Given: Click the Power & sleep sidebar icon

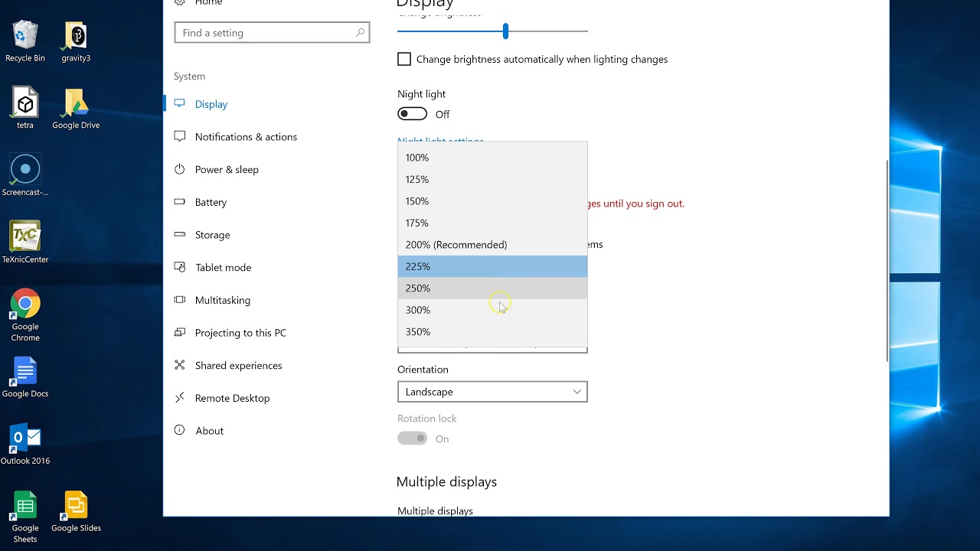Looking at the screenshot, I should [180, 169].
